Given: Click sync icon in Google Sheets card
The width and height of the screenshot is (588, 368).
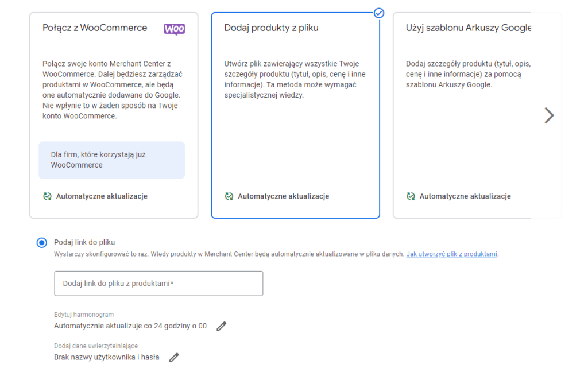Looking at the screenshot, I should point(411,196).
